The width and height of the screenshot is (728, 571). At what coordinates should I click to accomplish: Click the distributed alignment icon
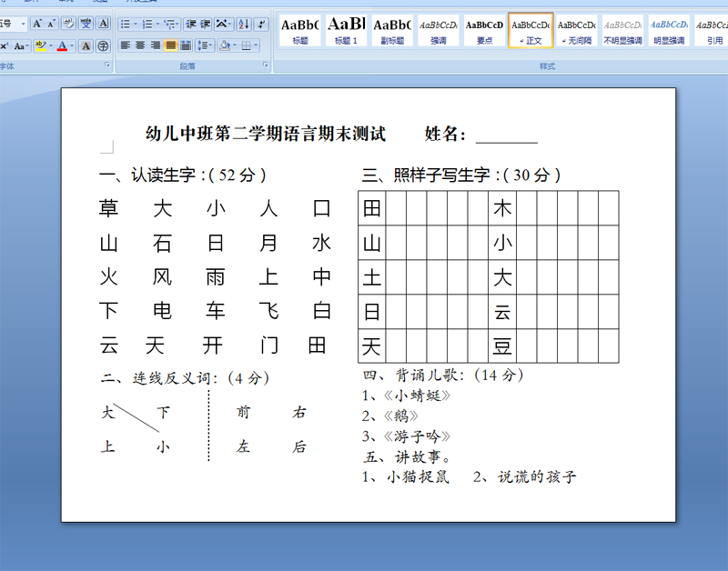coord(186,45)
